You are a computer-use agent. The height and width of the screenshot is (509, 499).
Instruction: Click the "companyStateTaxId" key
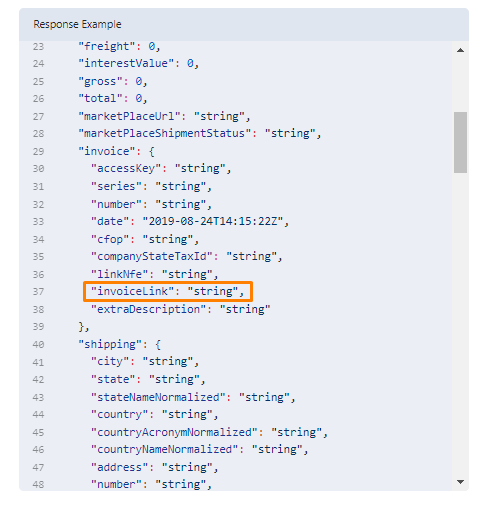pyautogui.click(x=152, y=256)
